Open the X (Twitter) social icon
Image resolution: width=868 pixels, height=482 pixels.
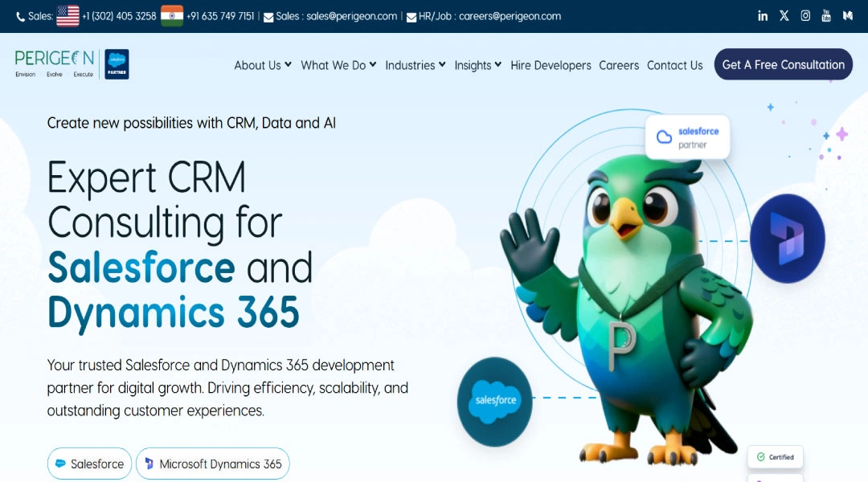(784, 15)
